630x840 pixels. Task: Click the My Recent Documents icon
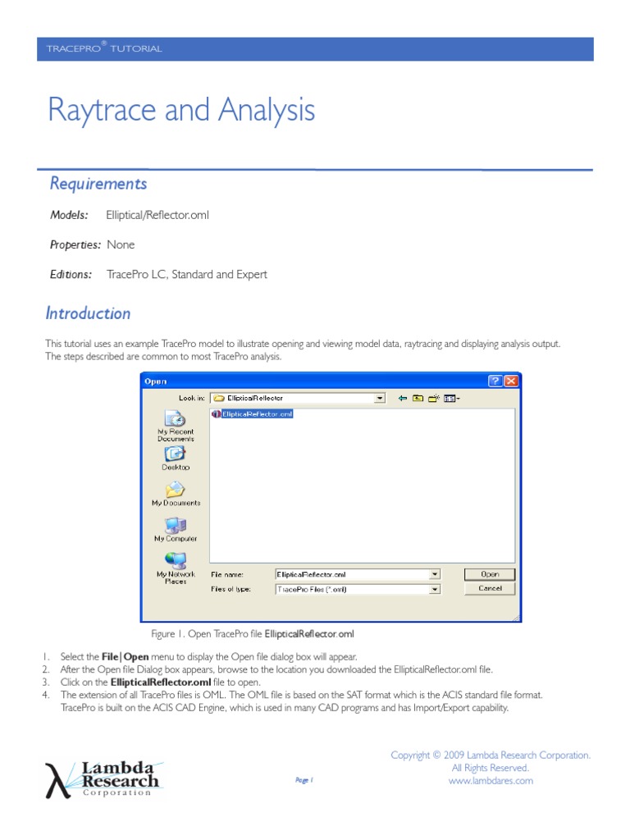[x=175, y=418]
